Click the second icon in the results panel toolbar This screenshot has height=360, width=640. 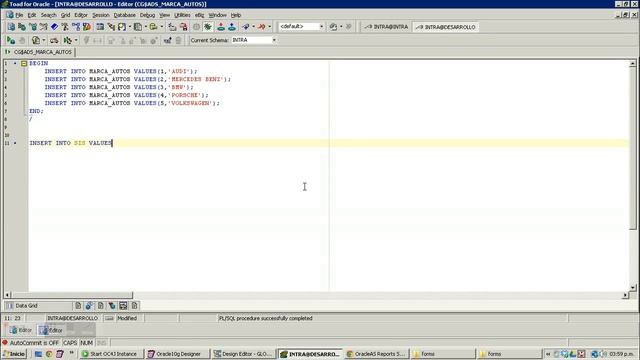tap(89, 305)
